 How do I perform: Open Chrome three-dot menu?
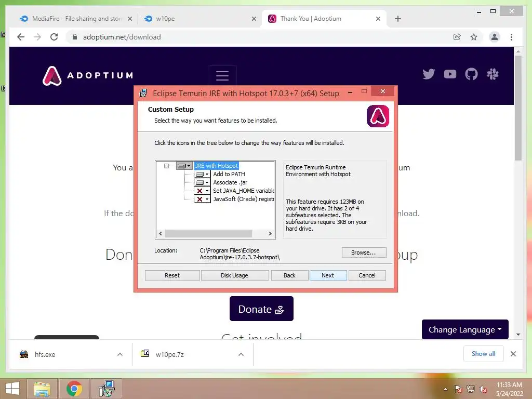click(511, 37)
